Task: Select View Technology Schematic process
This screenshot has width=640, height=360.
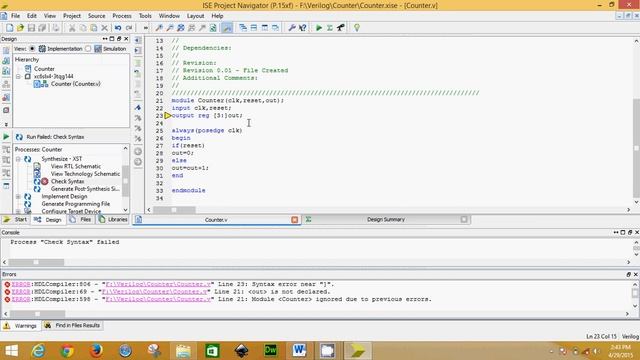Action: (85, 174)
